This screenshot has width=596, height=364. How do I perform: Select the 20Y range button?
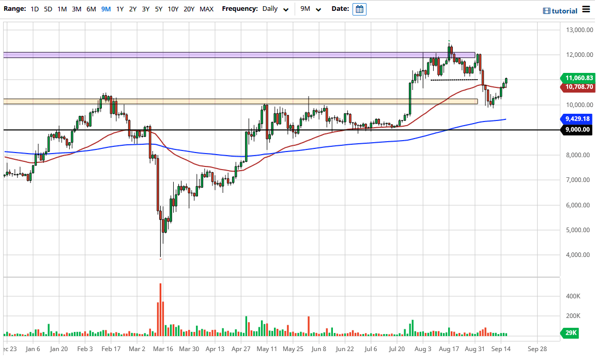pos(189,9)
